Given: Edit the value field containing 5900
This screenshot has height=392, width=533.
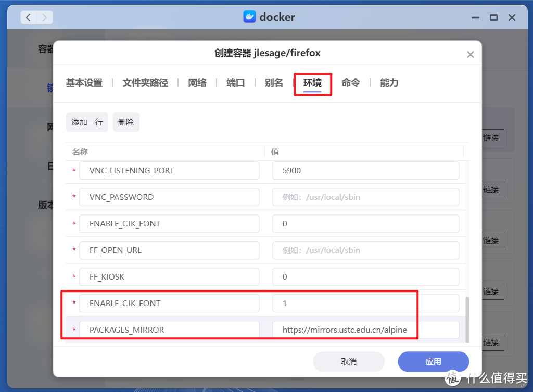Looking at the screenshot, I should coord(366,171).
